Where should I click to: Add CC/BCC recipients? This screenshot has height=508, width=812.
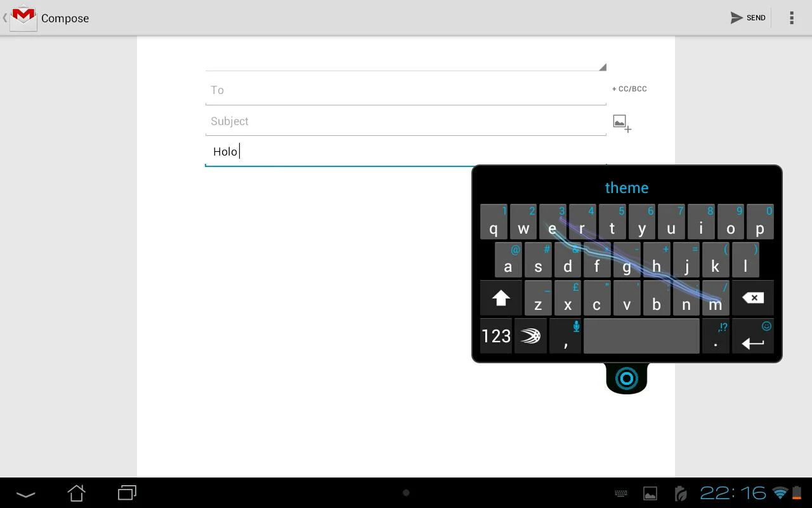pyautogui.click(x=629, y=89)
